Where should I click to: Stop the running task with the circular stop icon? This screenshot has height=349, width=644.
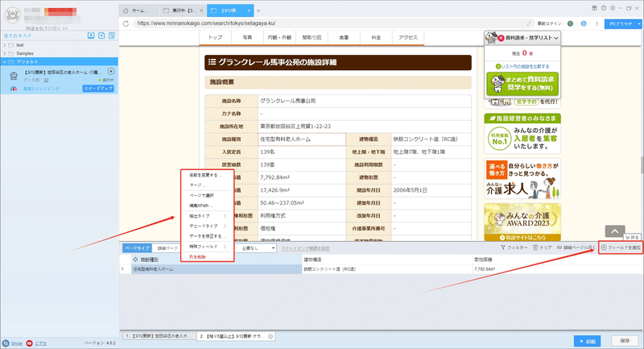click(111, 72)
